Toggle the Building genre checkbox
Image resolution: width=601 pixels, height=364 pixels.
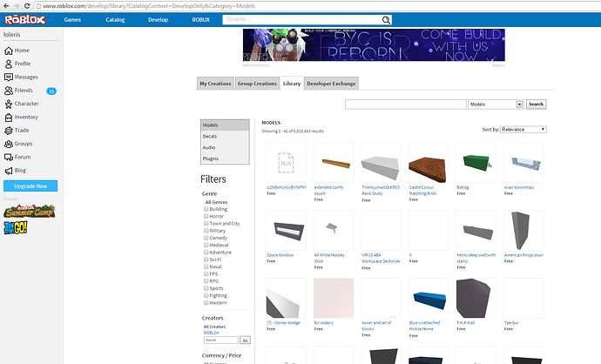click(x=206, y=209)
